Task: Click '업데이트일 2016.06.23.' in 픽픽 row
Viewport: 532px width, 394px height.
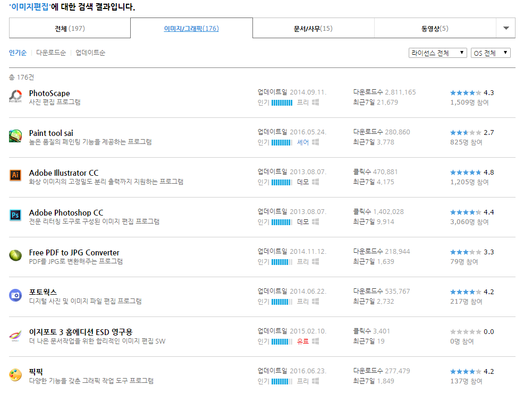Action: (292, 371)
